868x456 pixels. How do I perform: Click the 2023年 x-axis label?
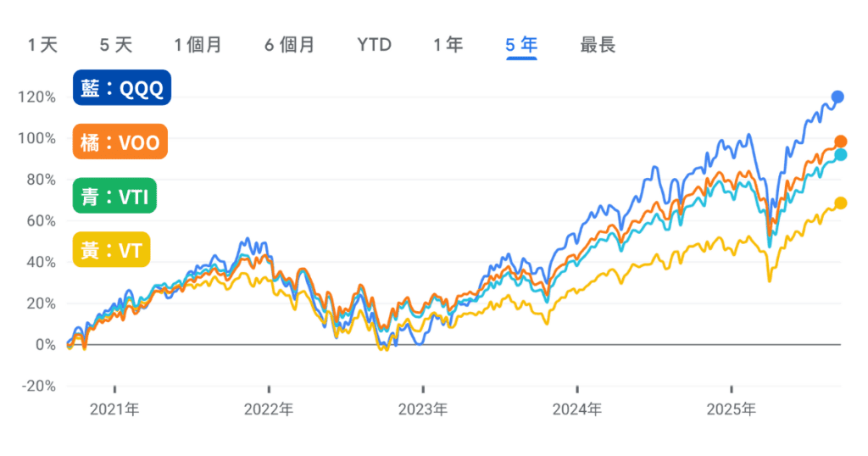[x=423, y=410]
